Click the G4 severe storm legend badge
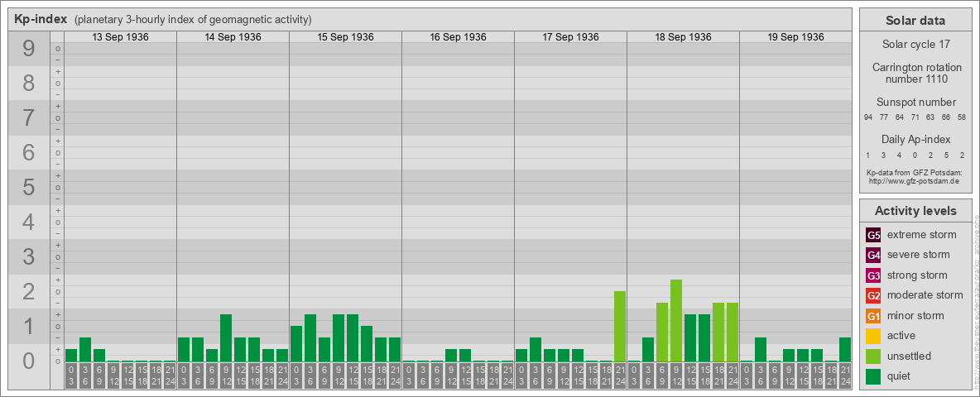The image size is (980, 397). [873, 256]
